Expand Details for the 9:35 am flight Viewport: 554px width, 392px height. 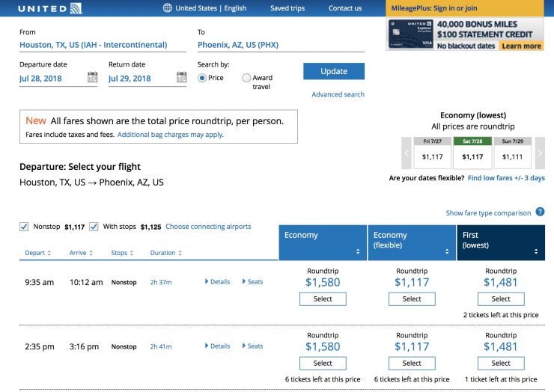pyautogui.click(x=217, y=282)
